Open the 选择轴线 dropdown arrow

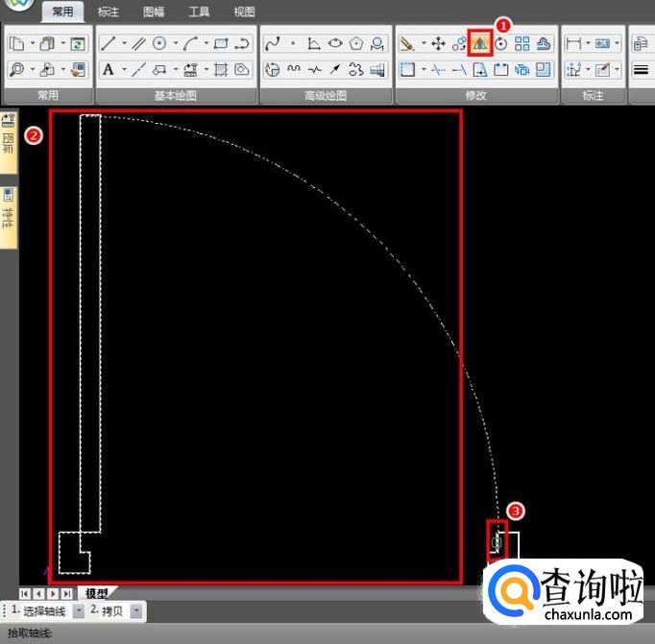[79, 611]
